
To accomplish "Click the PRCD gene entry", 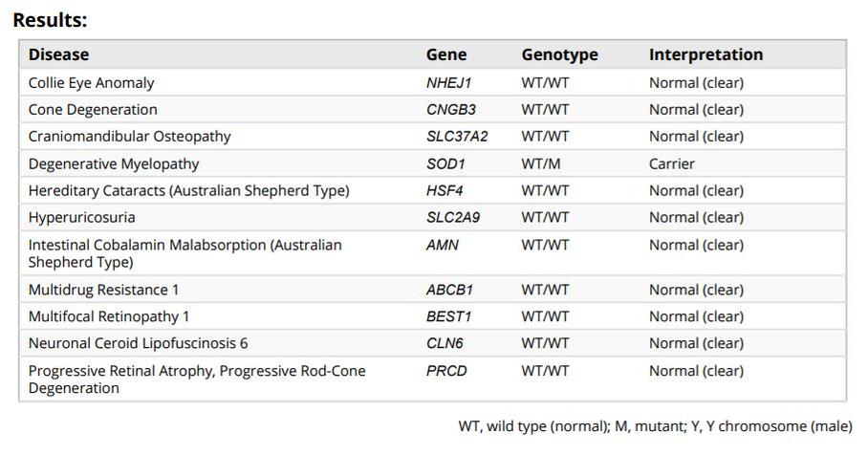I will coord(446,370).
